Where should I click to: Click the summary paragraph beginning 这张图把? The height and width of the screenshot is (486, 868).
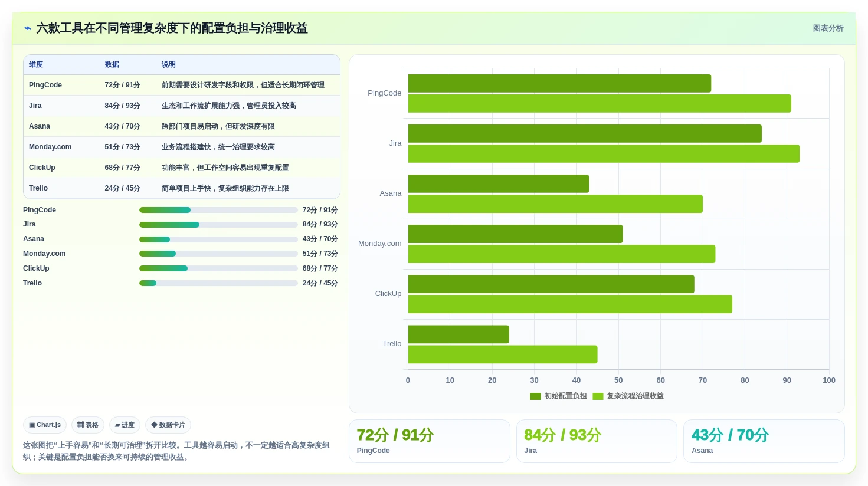tap(176, 451)
